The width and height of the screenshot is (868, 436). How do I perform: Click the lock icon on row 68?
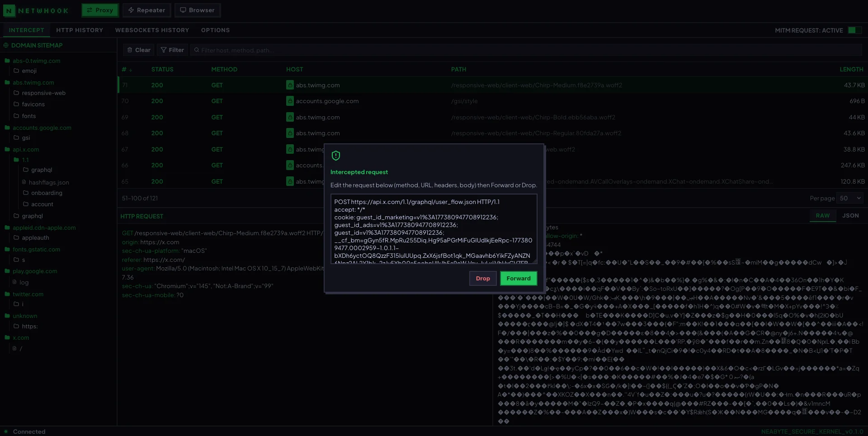click(290, 133)
